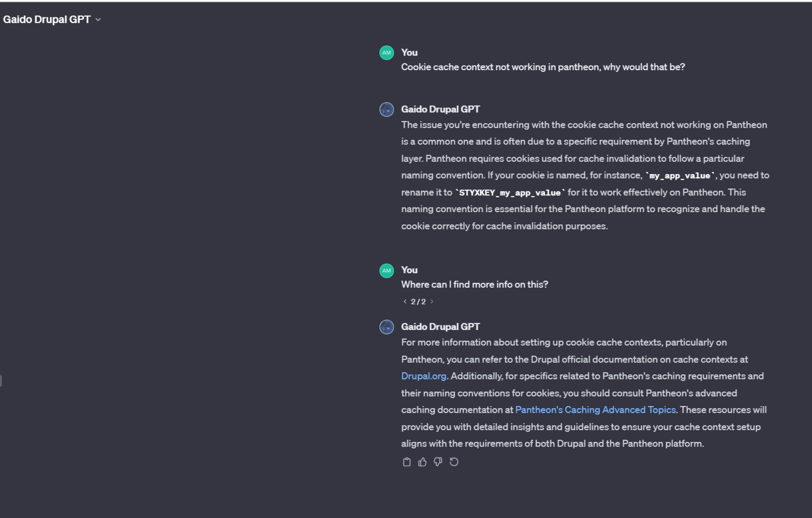The height and width of the screenshot is (518, 812).
Task: Click the second AM user avatar
Action: [387, 270]
